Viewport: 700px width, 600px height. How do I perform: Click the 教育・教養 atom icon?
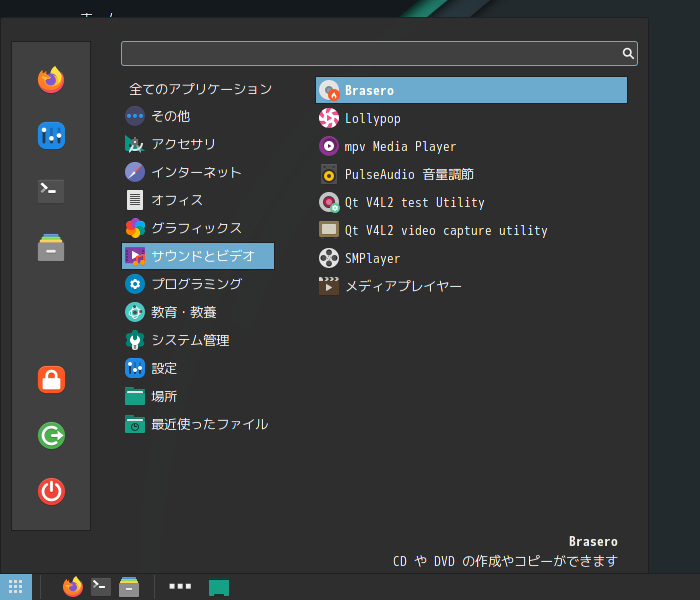[135, 312]
